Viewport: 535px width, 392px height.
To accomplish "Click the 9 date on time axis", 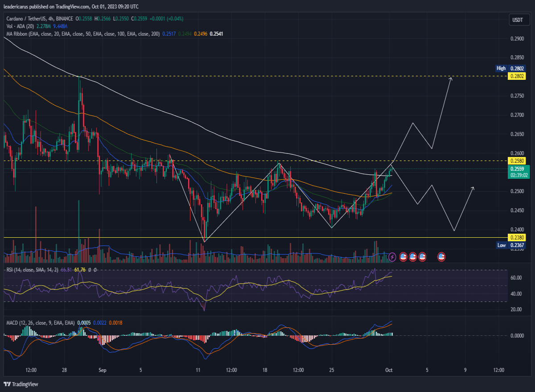I will point(465,370).
